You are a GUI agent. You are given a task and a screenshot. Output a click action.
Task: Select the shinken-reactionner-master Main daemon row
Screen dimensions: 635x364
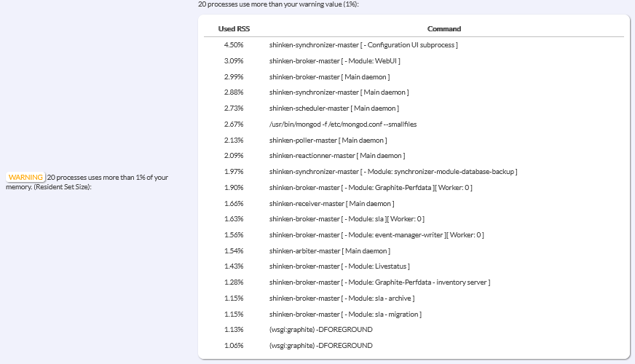click(336, 156)
